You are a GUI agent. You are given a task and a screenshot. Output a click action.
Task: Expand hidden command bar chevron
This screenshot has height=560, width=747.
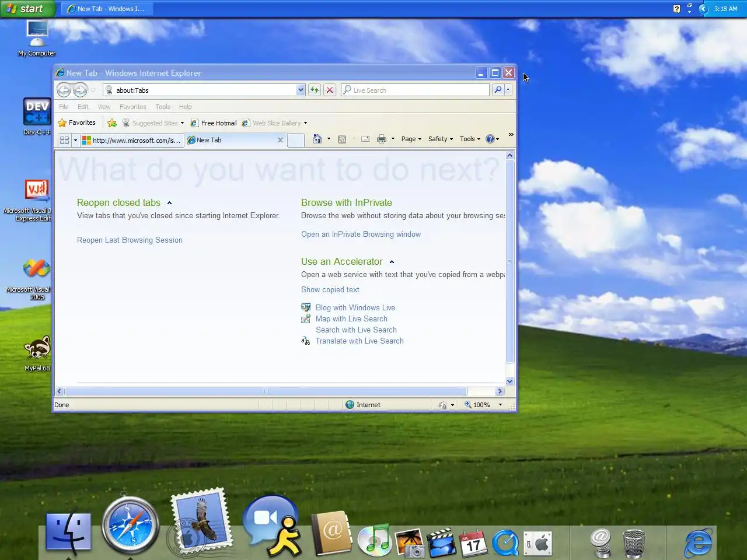[x=511, y=135]
